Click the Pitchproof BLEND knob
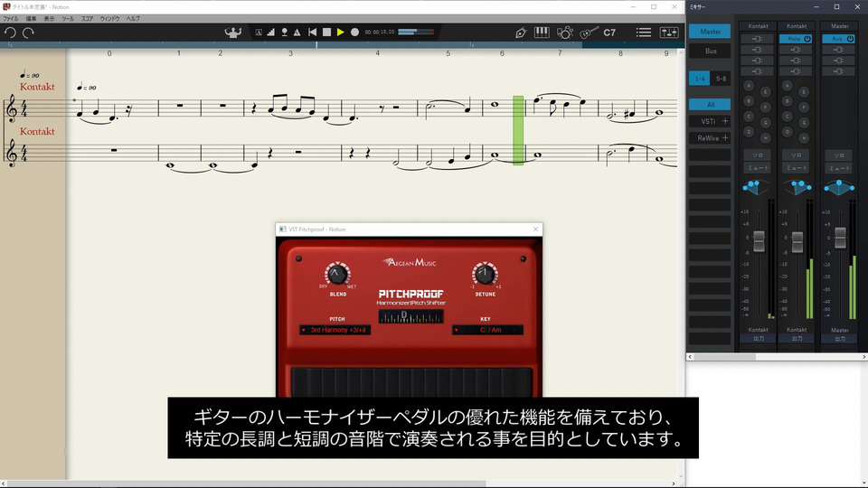Viewport: 868px width, 488px height. pyautogui.click(x=337, y=274)
